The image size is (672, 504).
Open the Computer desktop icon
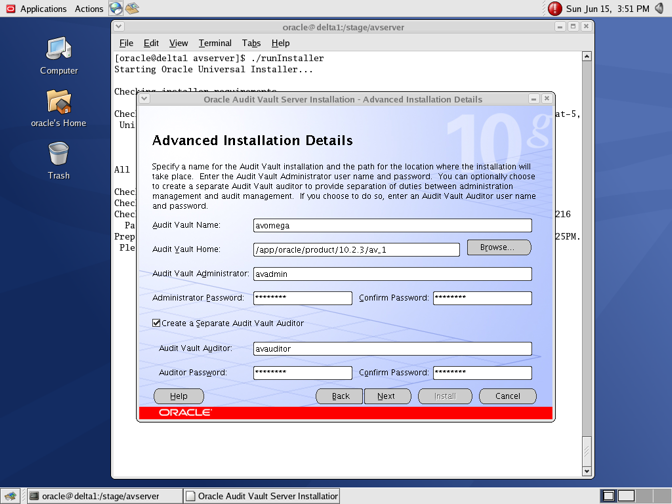(59, 56)
